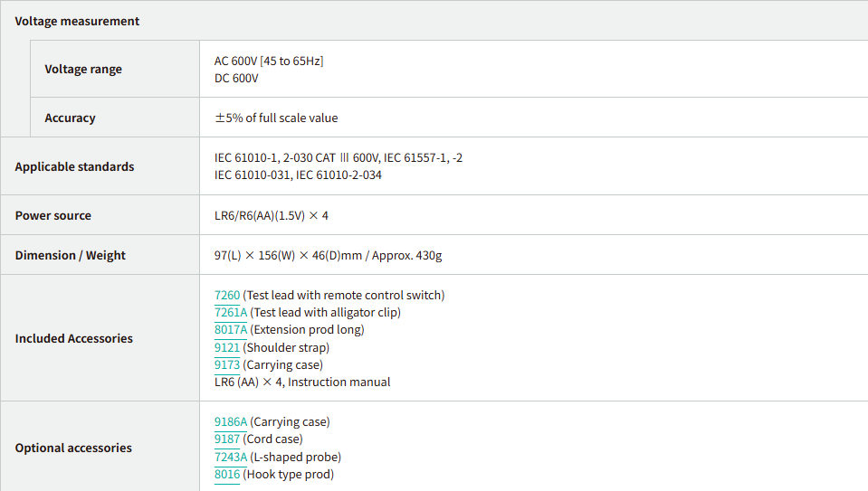The image size is (868, 491).
Task: Click the Accuracy row label
Action: pos(70,118)
